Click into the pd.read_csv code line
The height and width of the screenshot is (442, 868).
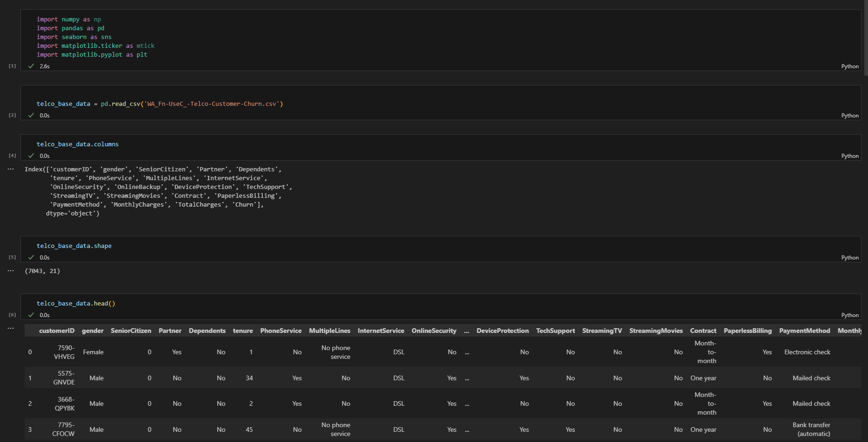(160, 104)
